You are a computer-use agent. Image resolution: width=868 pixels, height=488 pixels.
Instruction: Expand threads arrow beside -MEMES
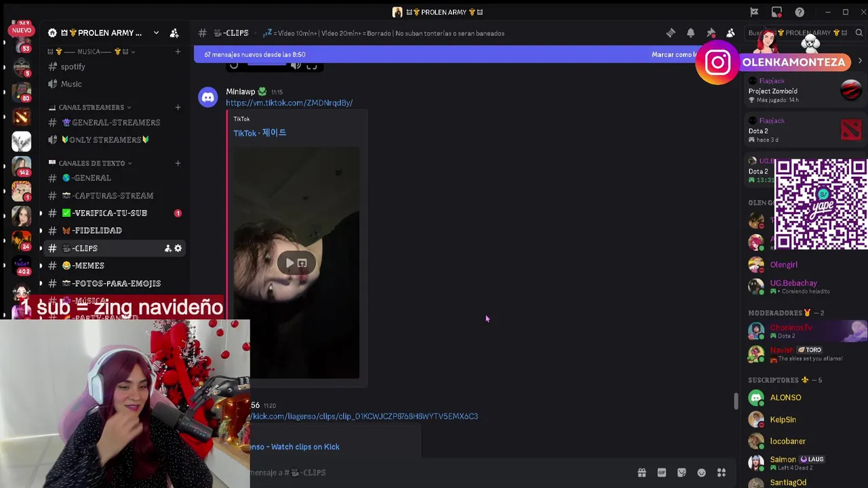coord(41,266)
